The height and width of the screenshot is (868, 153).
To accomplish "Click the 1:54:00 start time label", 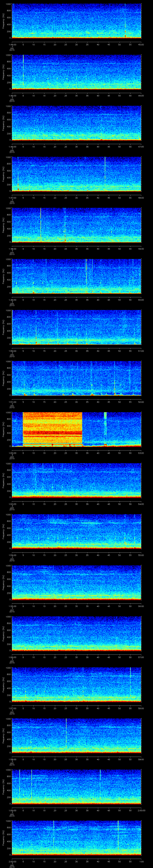I will (x=12, y=555).
